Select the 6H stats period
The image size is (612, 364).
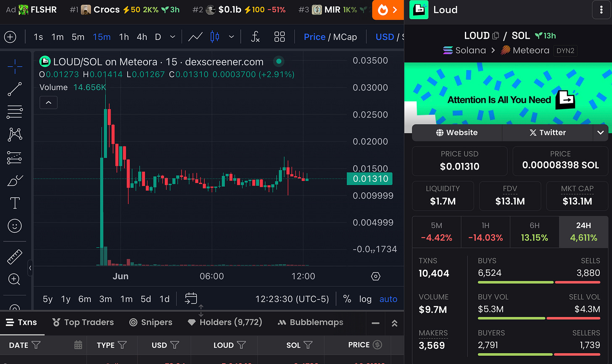tap(535, 232)
